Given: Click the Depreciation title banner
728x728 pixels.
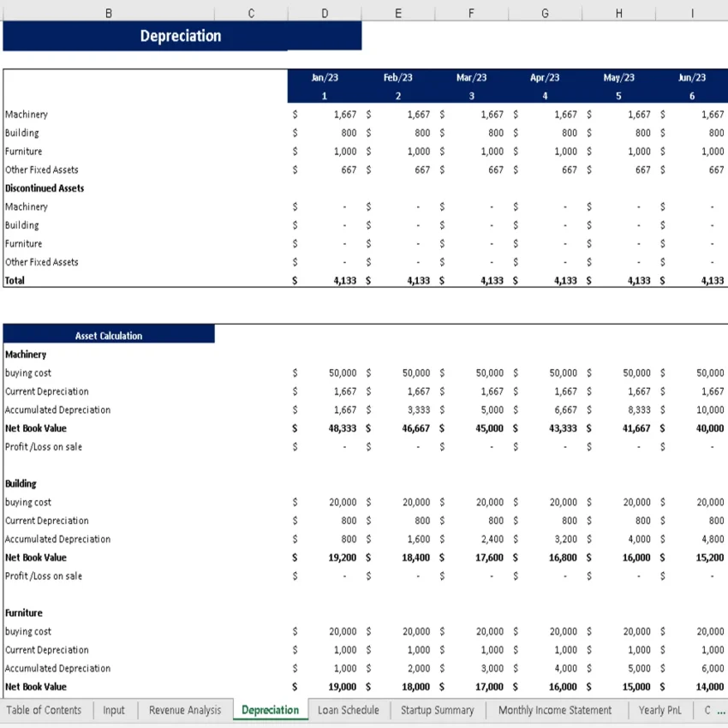Looking at the screenshot, I should pos(181,36).
